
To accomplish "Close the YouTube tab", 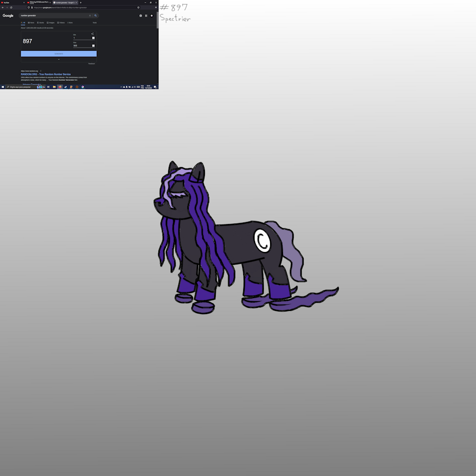I will click(x=24, y=3).
